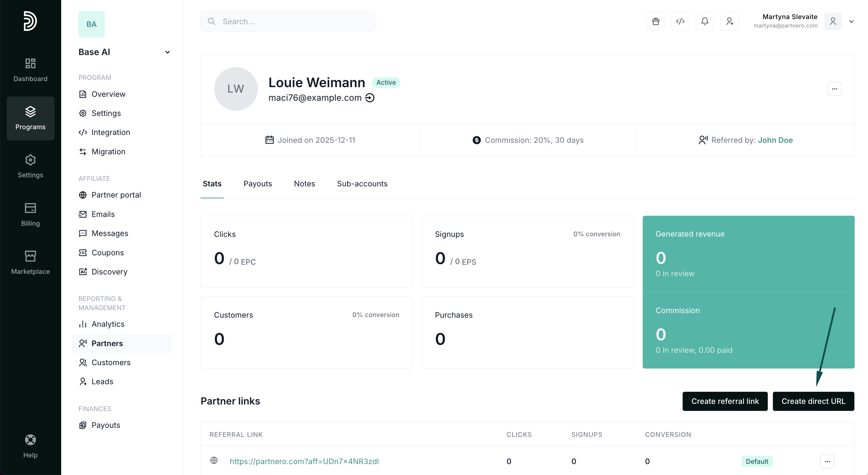Screen dimensions: 868x475
Task: Open Dashboard from the left rail
Action: pos(30,70)
